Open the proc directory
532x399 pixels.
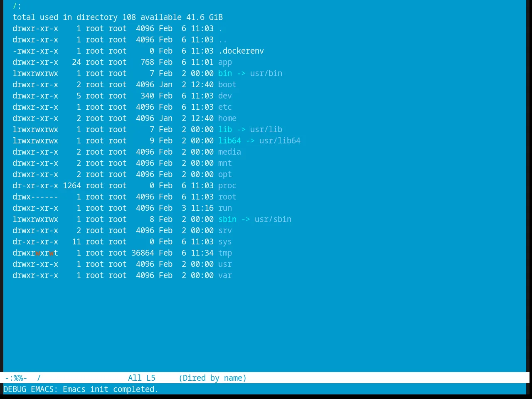tap(227, 185)
